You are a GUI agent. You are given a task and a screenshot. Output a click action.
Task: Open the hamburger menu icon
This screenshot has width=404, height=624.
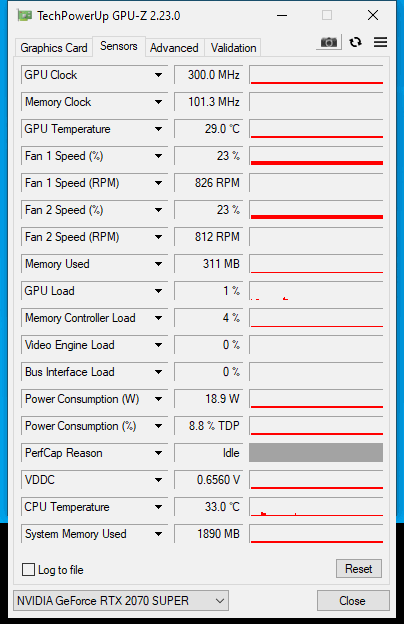click(381, 42)
